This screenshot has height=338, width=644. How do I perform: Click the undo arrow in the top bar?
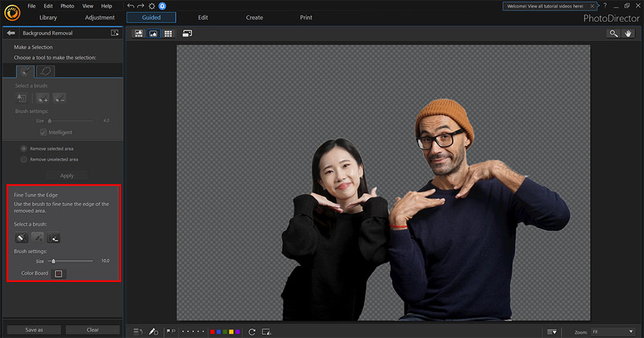click(131, 6)
